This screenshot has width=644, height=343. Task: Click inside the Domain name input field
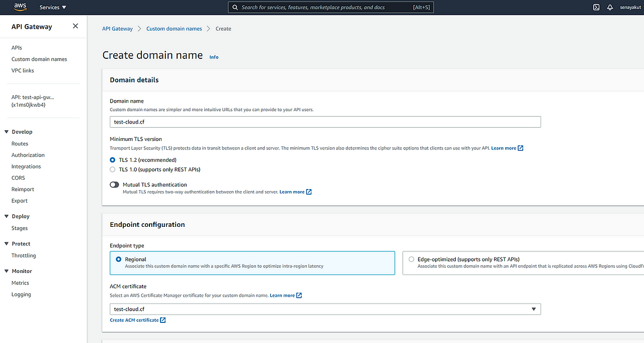(x=325, y=122)
